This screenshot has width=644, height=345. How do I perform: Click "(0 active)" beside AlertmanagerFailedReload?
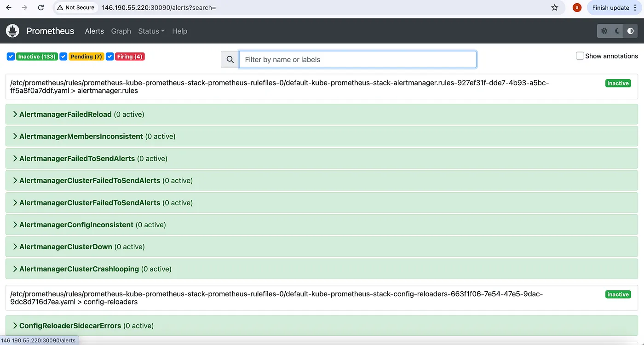129,114
